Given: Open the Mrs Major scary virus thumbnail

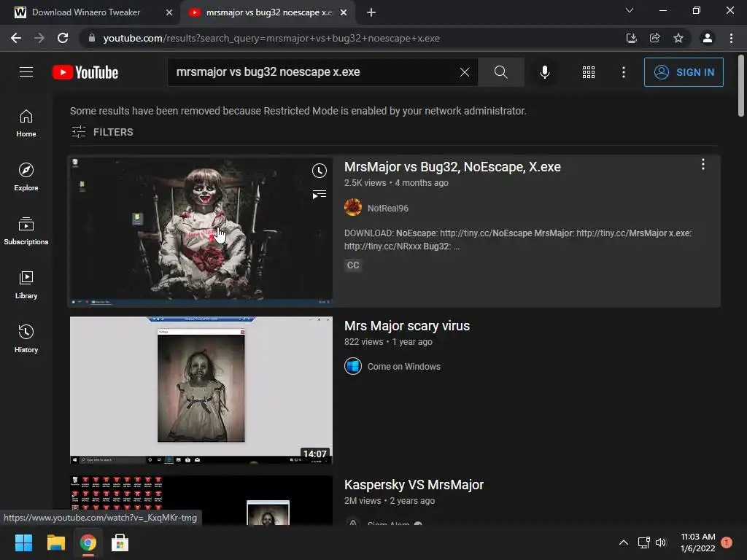Looking at the screenshot, I should pos(201,390).
